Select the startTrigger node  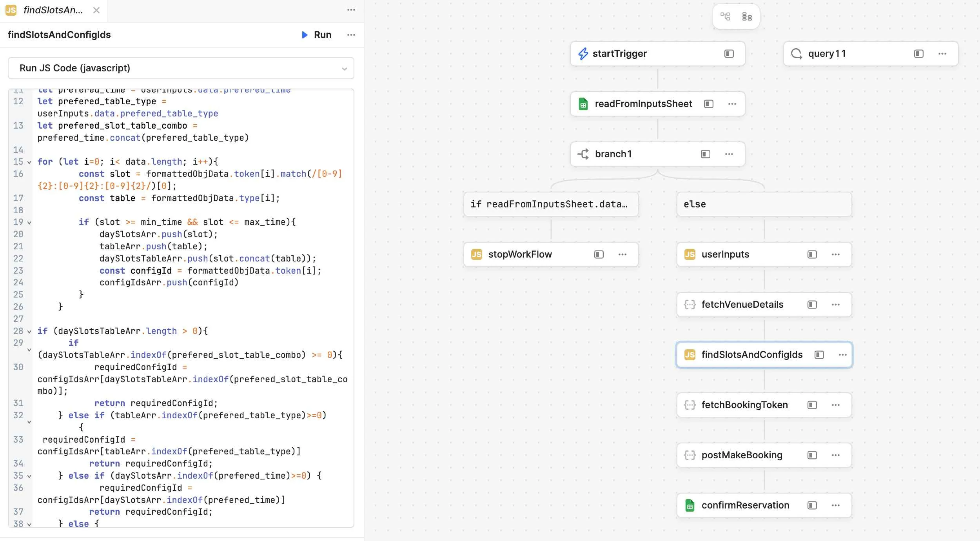pyautogui.click(x=657, y=54)
